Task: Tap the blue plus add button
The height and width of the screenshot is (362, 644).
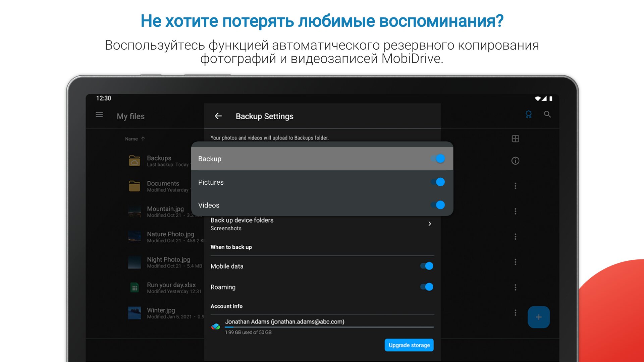Action: point(538,317)
